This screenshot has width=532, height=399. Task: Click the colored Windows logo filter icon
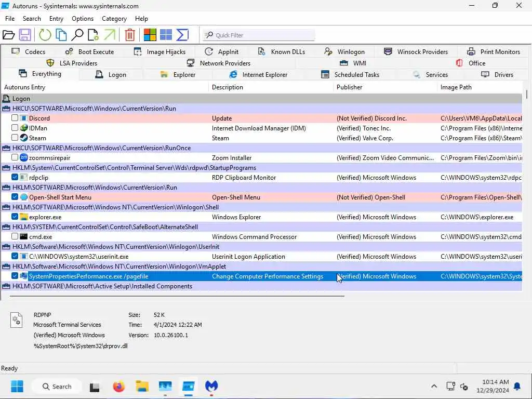150,35
